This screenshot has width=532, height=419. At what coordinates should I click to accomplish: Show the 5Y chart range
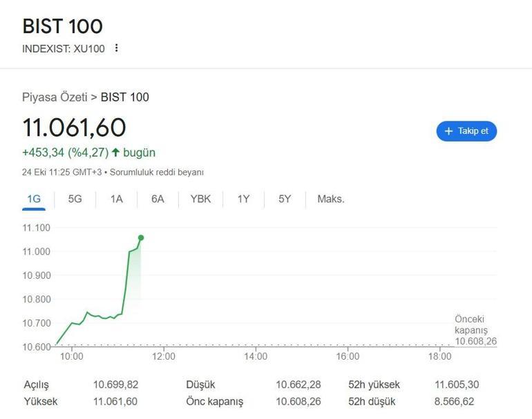pos(285,199)
